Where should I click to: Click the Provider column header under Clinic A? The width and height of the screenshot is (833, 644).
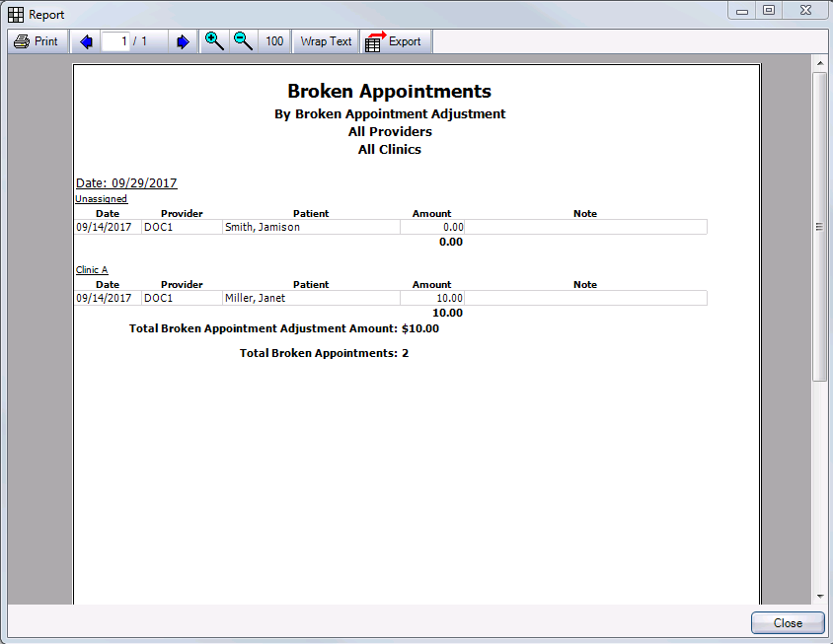(182, 285)
